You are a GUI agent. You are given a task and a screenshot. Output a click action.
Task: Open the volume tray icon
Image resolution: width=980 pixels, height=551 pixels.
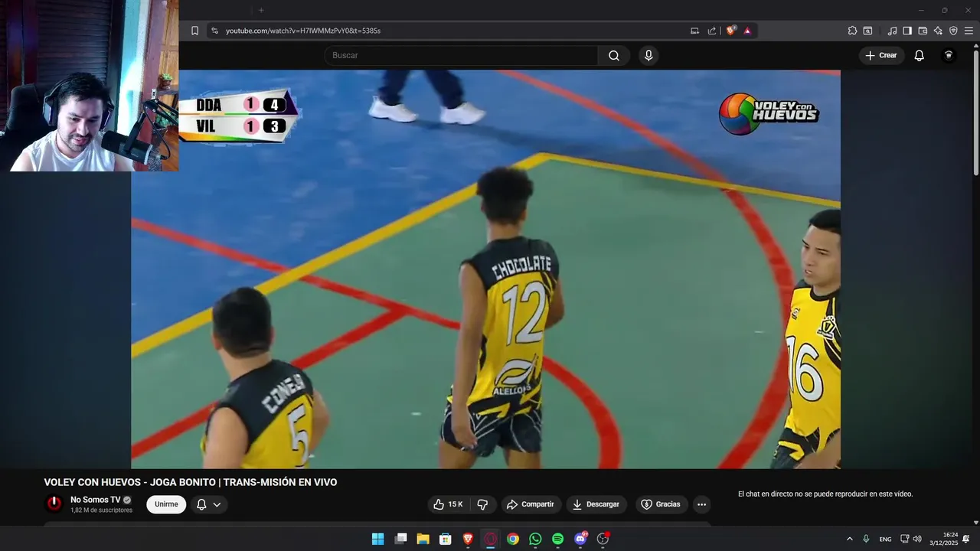(917, 539)
